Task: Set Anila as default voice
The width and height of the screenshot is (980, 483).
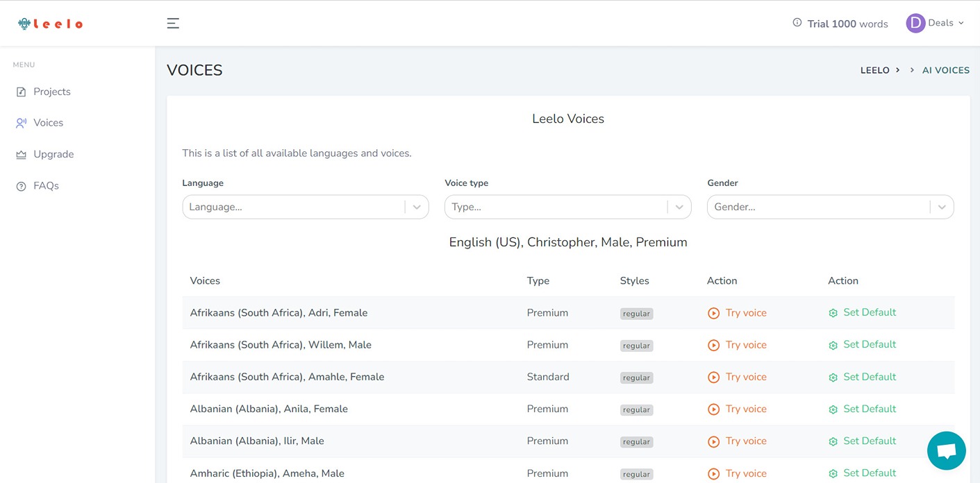Action: tap(862, 409)
